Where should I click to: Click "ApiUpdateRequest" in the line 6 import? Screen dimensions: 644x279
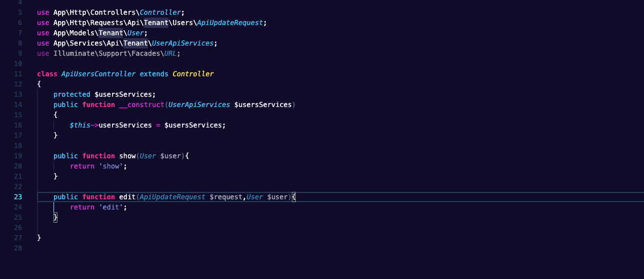click(x=230, y=23)
